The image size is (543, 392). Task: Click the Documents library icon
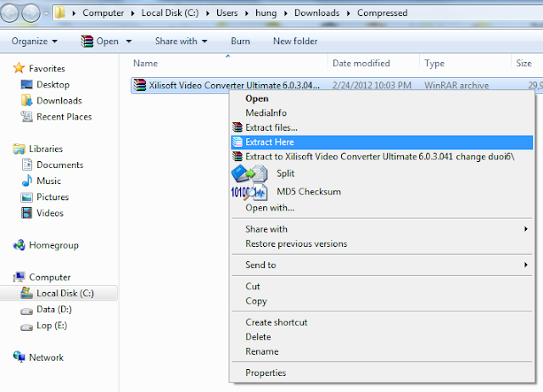point(26,165)
